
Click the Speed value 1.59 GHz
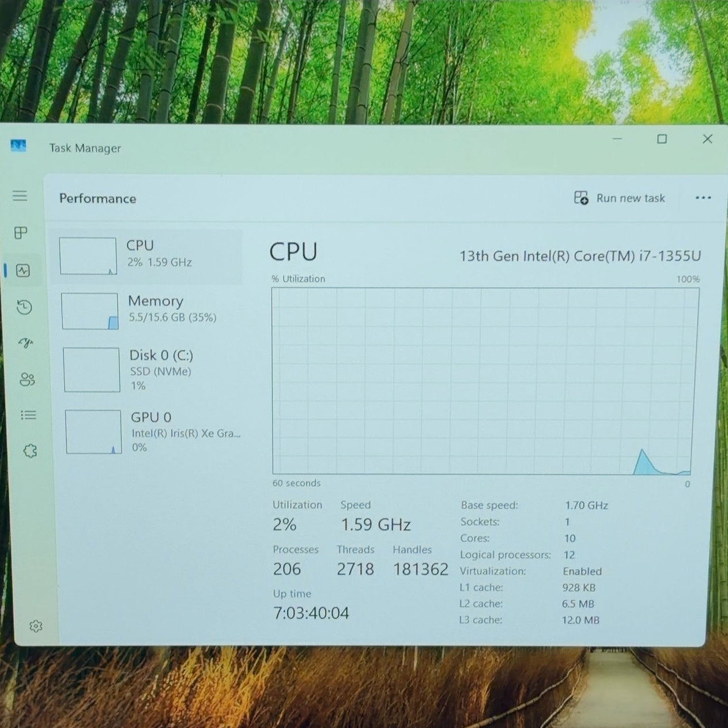[x=376, y=525]
